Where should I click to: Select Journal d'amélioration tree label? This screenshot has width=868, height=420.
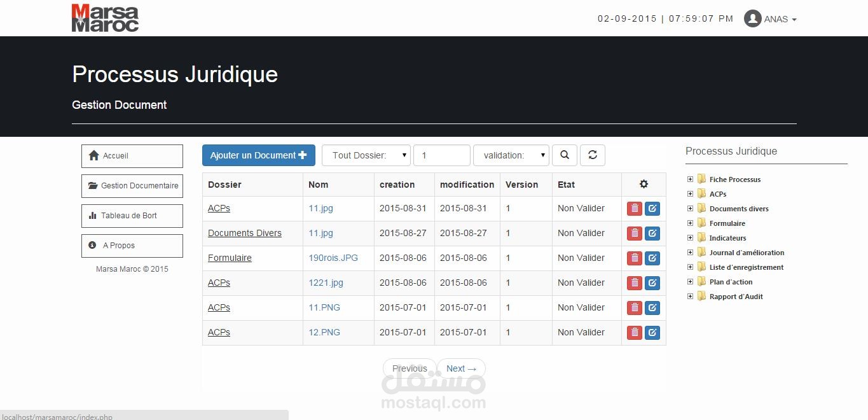click(747, 253)
